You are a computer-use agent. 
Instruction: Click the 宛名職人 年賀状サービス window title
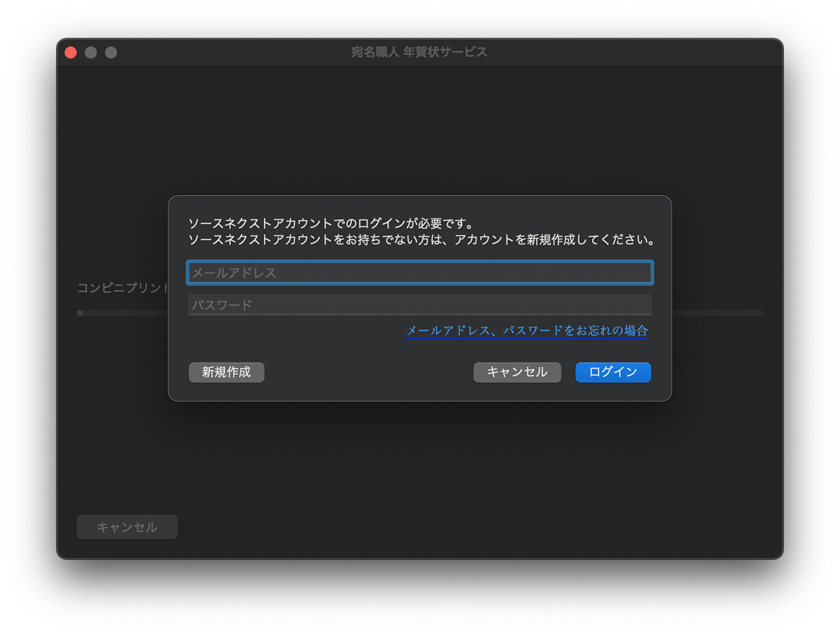pyautogui.click(x=419, y=52)
